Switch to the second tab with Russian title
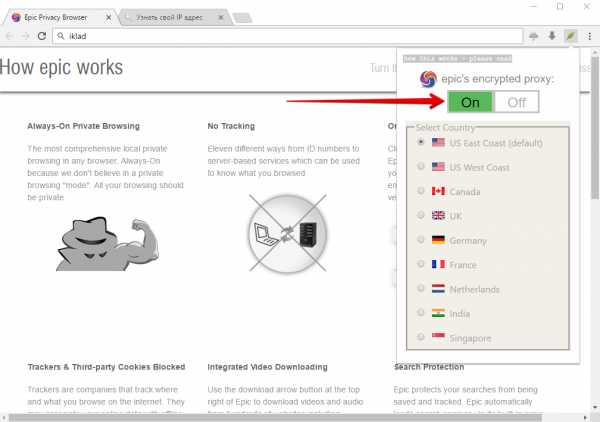Screen dimensions: 600x422 point(174,18)
